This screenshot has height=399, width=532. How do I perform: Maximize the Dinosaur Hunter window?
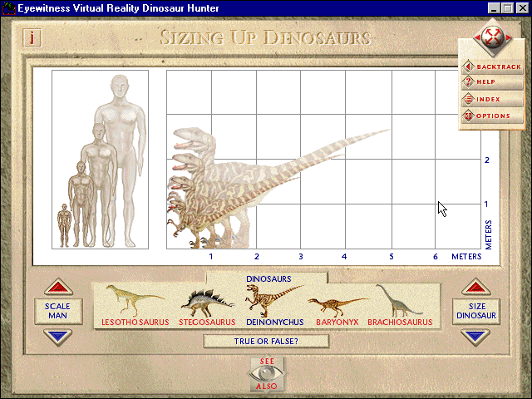tap(508, 8)
